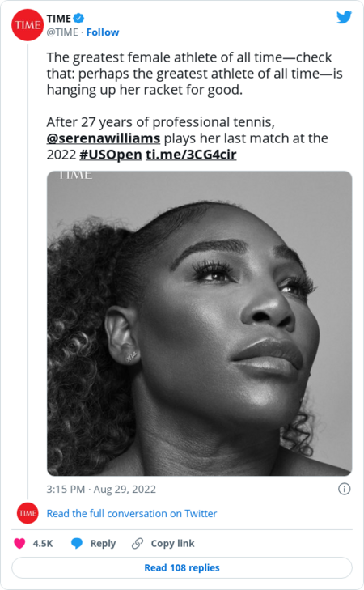Open the #USOpen hashtag
Viewport: 364px width, 590px height.
111,155
